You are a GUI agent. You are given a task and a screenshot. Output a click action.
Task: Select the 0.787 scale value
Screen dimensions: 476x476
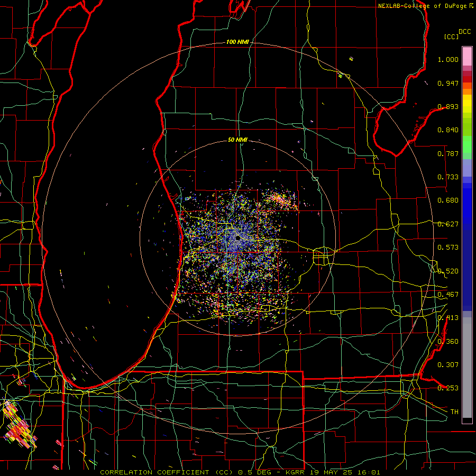(448, 153)
